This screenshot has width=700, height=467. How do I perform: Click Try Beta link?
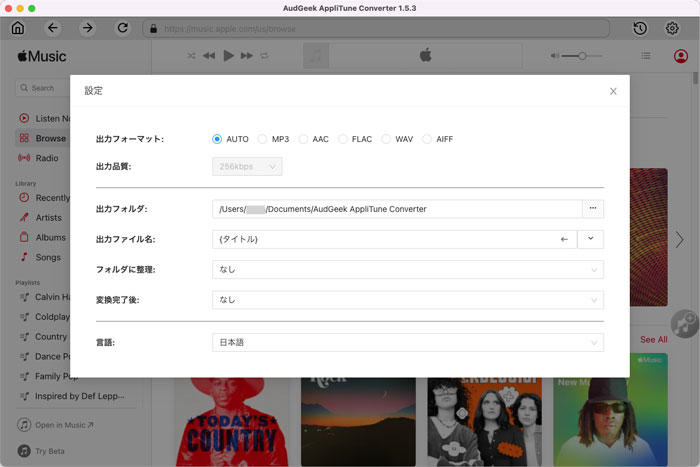(41, 451)
